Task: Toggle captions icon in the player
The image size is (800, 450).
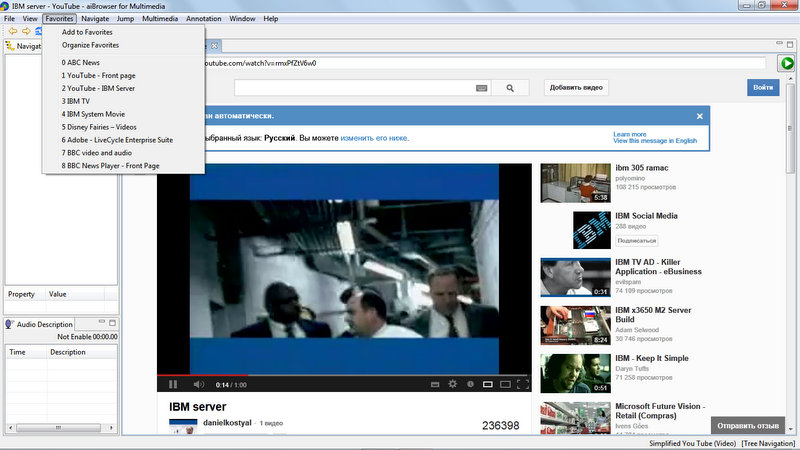Action: pos(435,384)
